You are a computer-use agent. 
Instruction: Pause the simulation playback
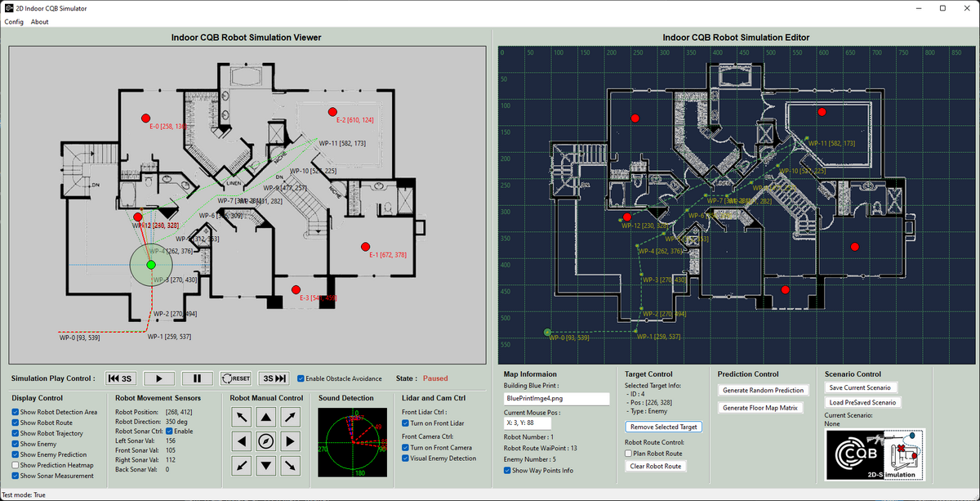[197, 378]
